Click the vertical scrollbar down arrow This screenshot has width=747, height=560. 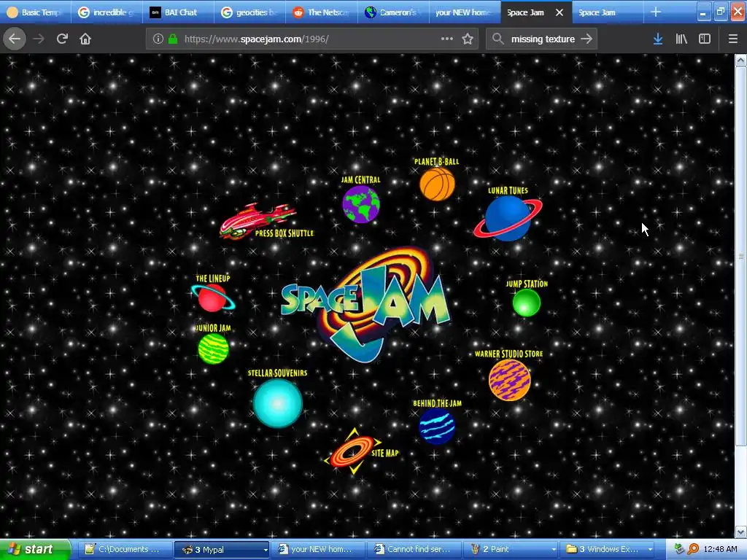pyautogui.click(x=741, y=532)
